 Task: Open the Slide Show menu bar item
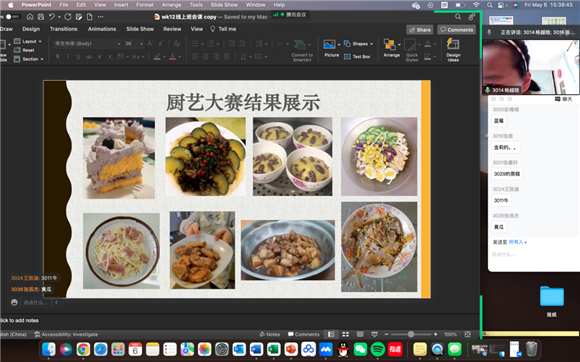click(x=224, y=5)
